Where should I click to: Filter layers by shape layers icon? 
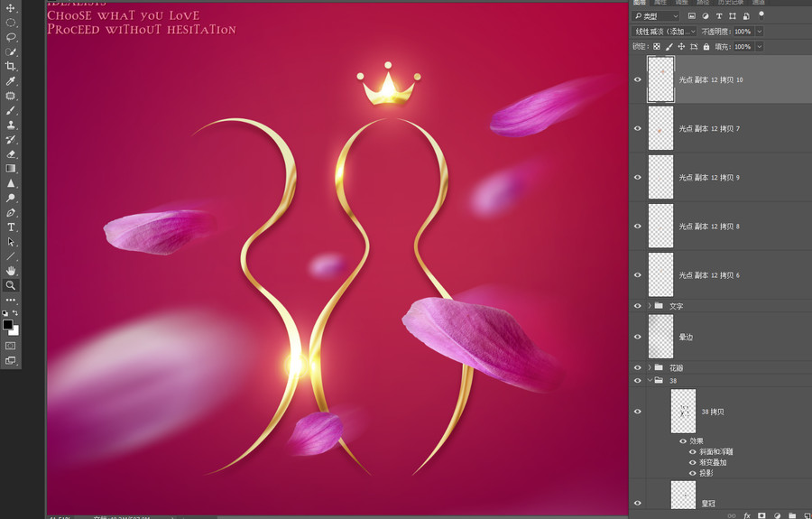coord(733,16)
